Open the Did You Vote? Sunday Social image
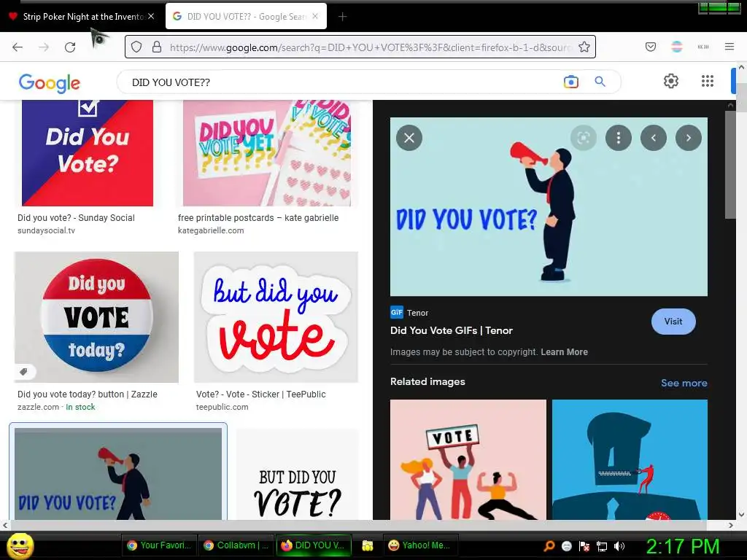 88,153
